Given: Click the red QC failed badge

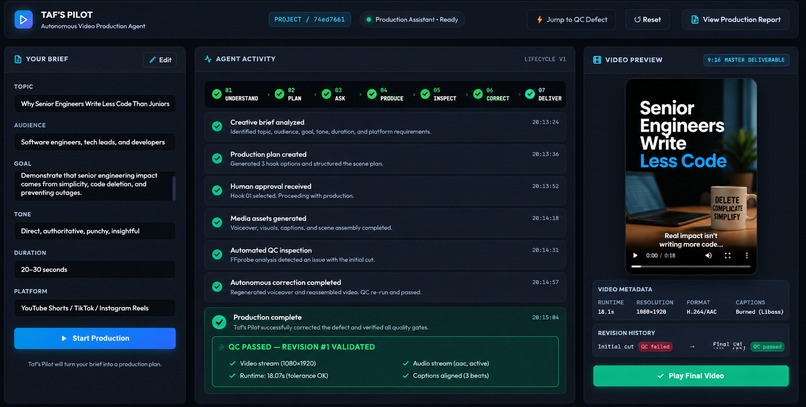Looking at the screenshot, I should pos(655,346).
